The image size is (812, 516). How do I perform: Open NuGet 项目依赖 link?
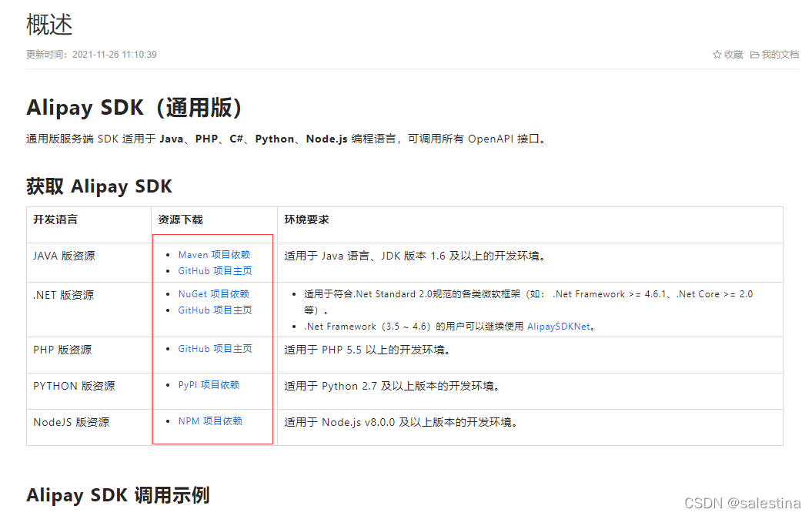(213, 293)
